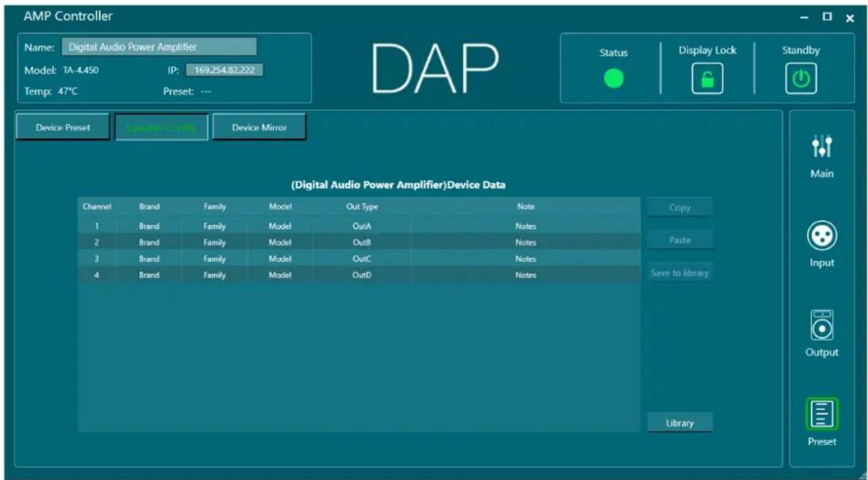The height and width of the screenshot is (480, 868).
Task: Select channel number 3 cell
Action: (x=97, y=258)
